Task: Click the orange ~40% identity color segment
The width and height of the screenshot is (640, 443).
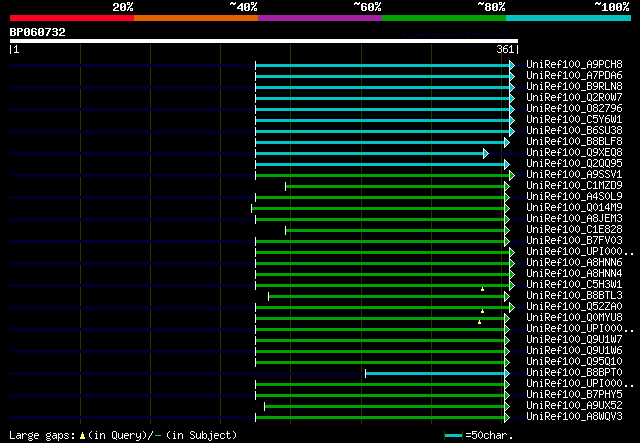Action: pyautogui.click(x=196, y=18)
